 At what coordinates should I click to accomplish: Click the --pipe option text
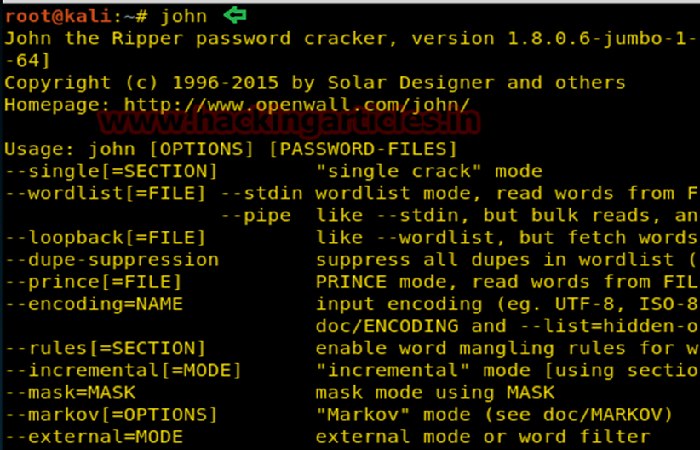pyautogui.click(x=256, y=216)
